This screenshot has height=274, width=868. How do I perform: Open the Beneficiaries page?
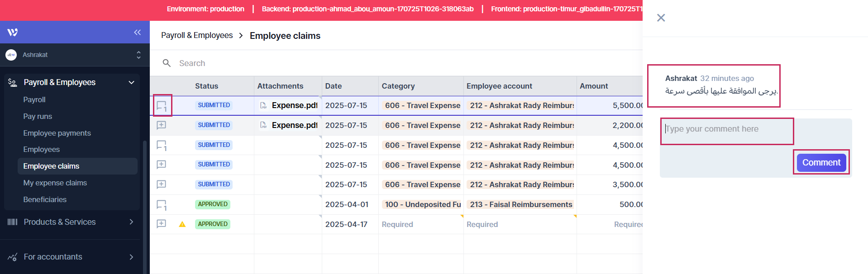coord(45,199)
